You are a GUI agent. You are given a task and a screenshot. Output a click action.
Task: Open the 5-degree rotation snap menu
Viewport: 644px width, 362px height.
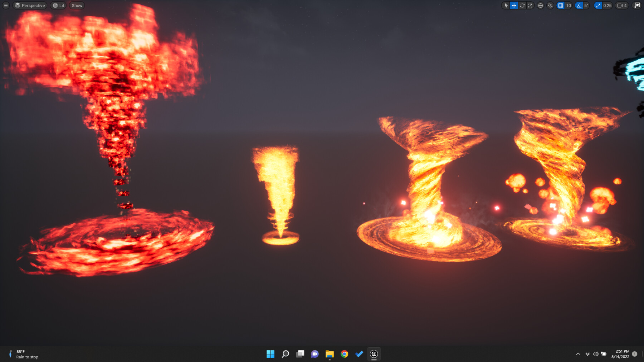pos(586,5)
